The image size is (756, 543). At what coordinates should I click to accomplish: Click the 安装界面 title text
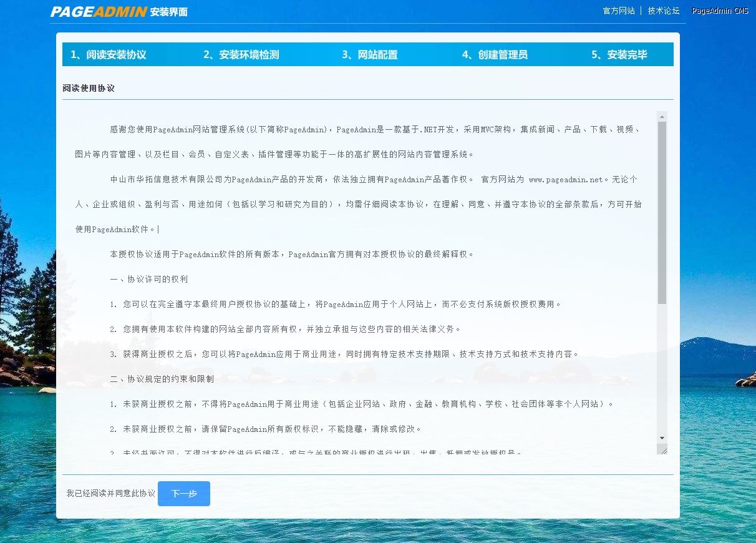(168, 12)
